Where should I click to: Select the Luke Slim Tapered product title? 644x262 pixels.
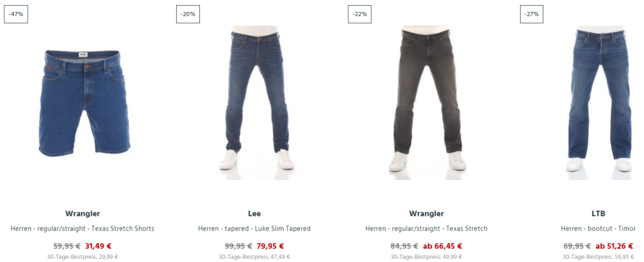click(x=254, y=228)
